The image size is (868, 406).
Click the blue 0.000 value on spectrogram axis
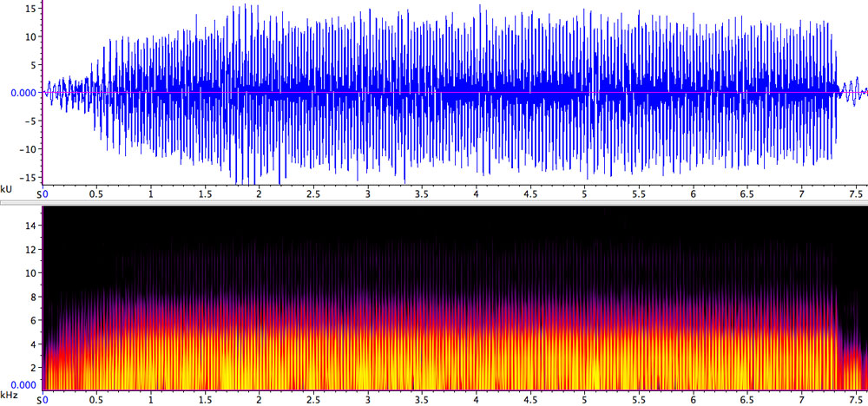23,385
